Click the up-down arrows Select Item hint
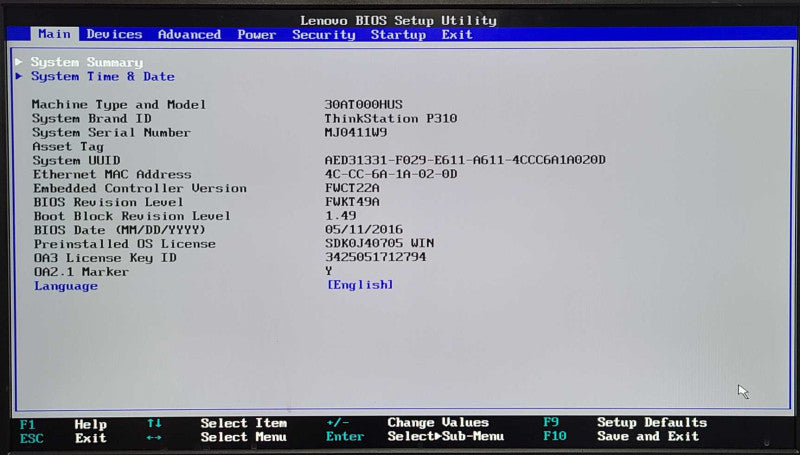The image size is (800, 455). (x=217, y=423)
